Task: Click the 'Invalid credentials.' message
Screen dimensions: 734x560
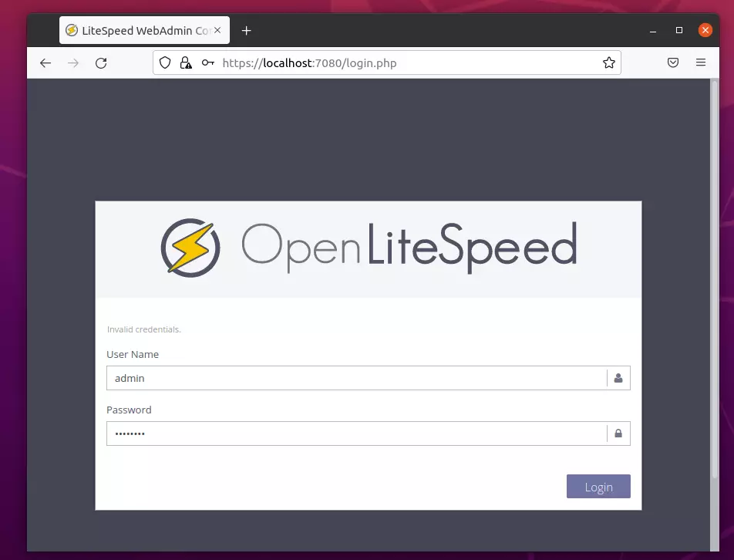Action: click(x=143, y=329)
